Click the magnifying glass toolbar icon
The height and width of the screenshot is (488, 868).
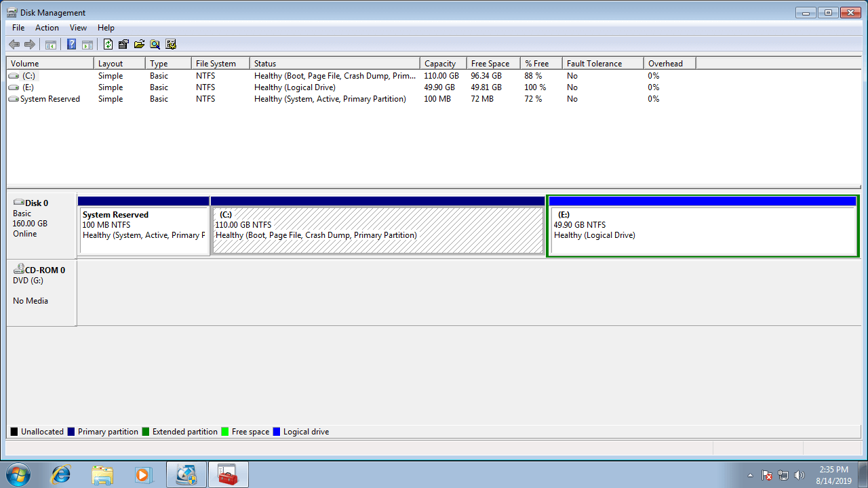point(155,45)
